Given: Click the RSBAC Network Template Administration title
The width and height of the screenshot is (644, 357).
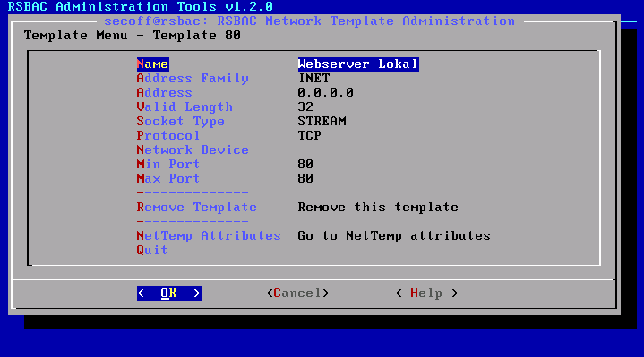Looking at the screenshot, I should pos(309,21).
